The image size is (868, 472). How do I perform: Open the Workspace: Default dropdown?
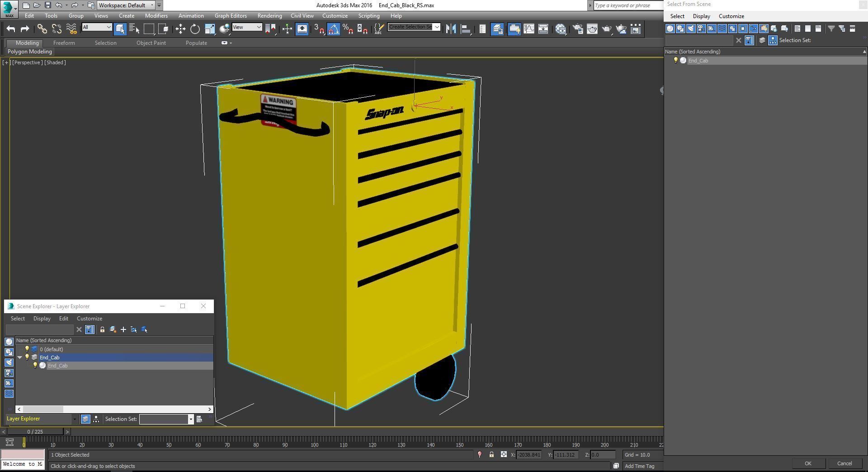click(x=126, y=5)
